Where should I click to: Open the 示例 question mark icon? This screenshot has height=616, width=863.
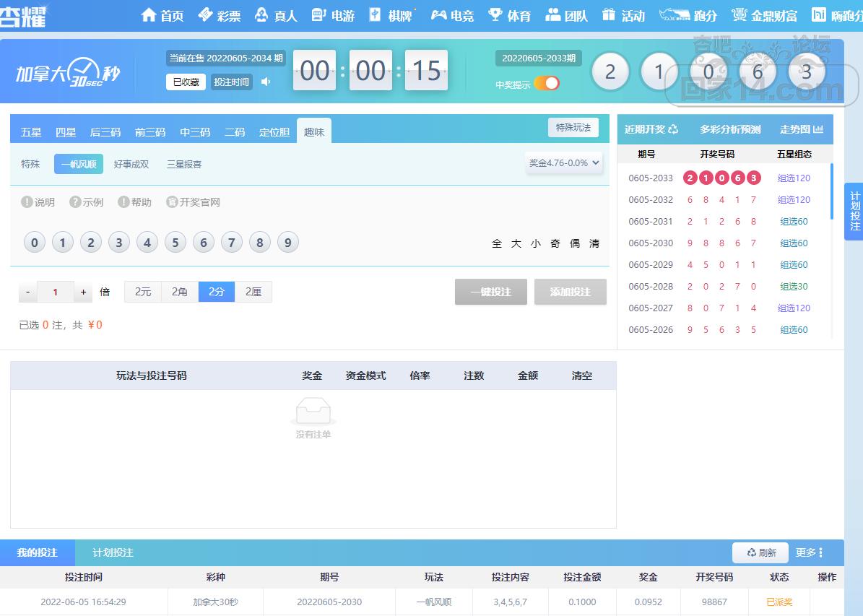75,202
